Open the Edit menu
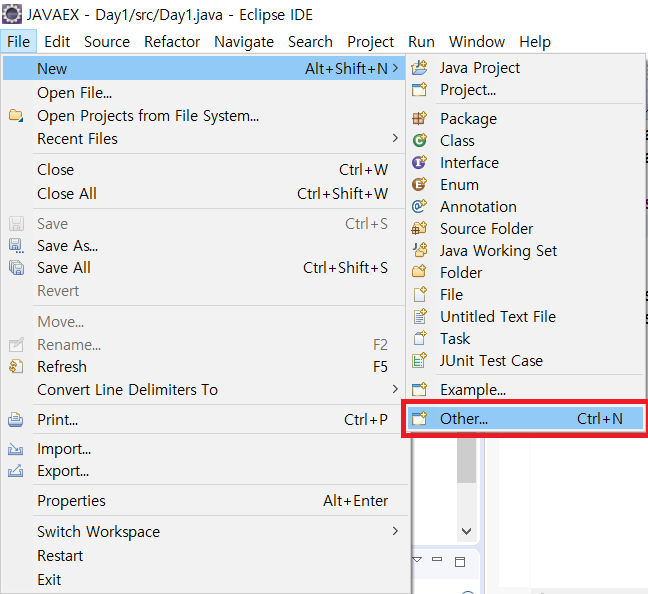This screenshot has width=648, height=594. [57, 41]
